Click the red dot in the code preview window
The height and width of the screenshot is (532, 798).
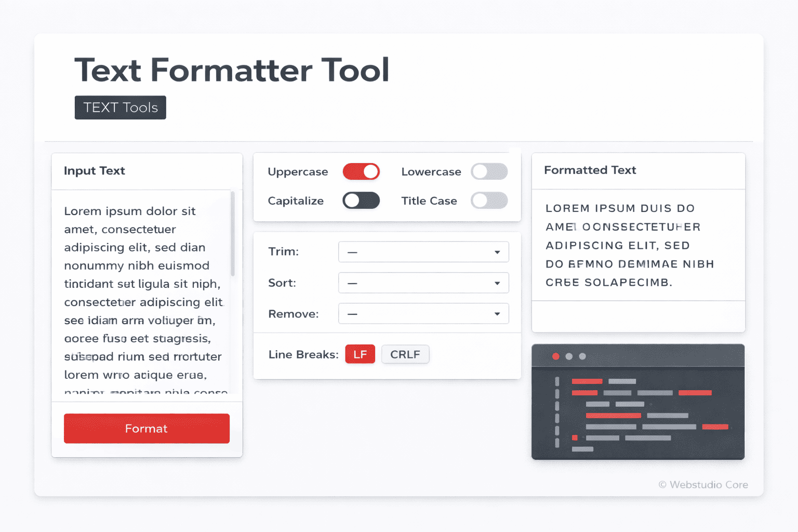pyautogui.click(x=555, y=357)
